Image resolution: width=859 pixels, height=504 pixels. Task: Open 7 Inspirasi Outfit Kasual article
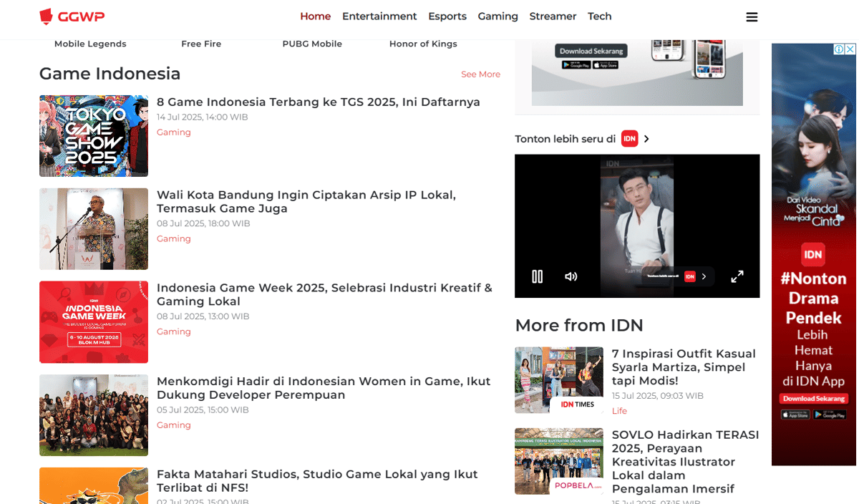pos(684,367)
